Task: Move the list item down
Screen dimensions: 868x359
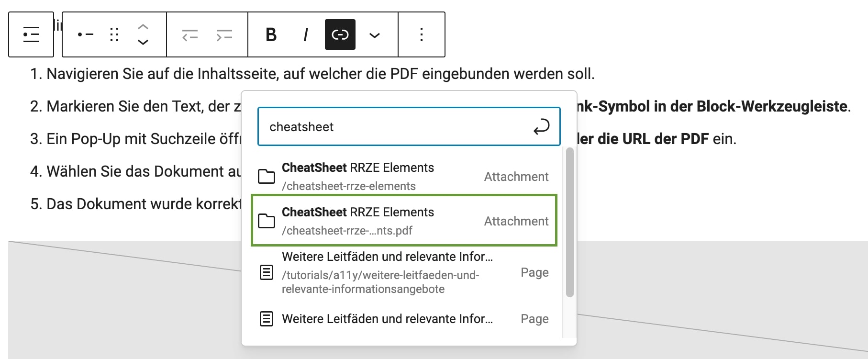Action: (x=143, y=42)
